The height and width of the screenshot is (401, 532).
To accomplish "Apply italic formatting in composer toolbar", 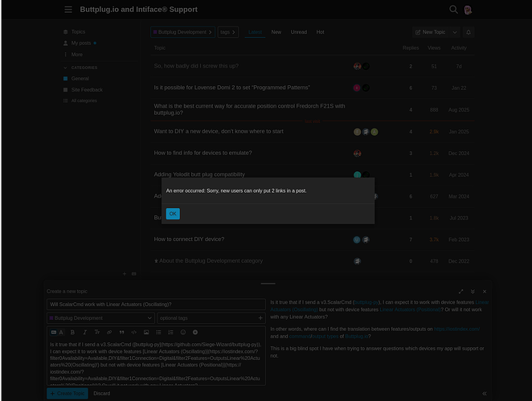I will tap(85, 332).
